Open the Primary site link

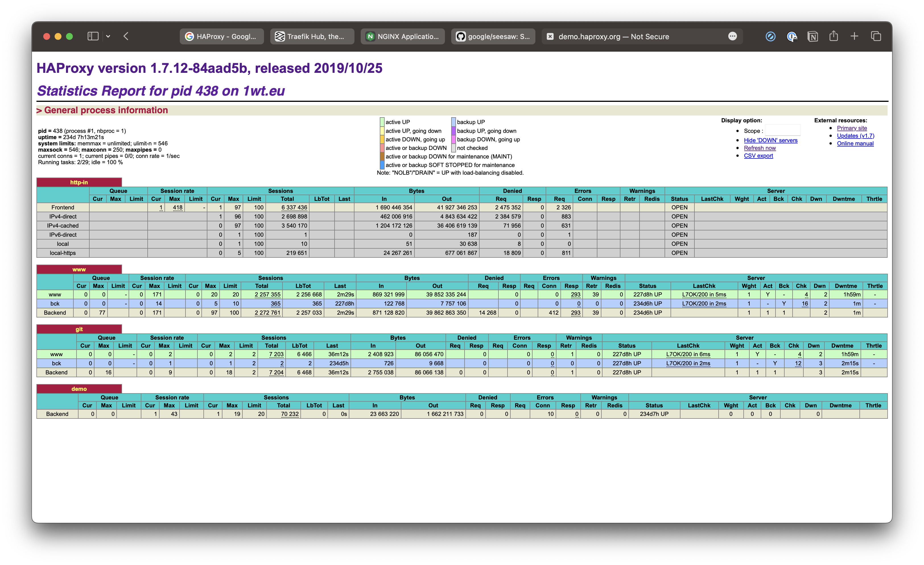click(852, 128)
